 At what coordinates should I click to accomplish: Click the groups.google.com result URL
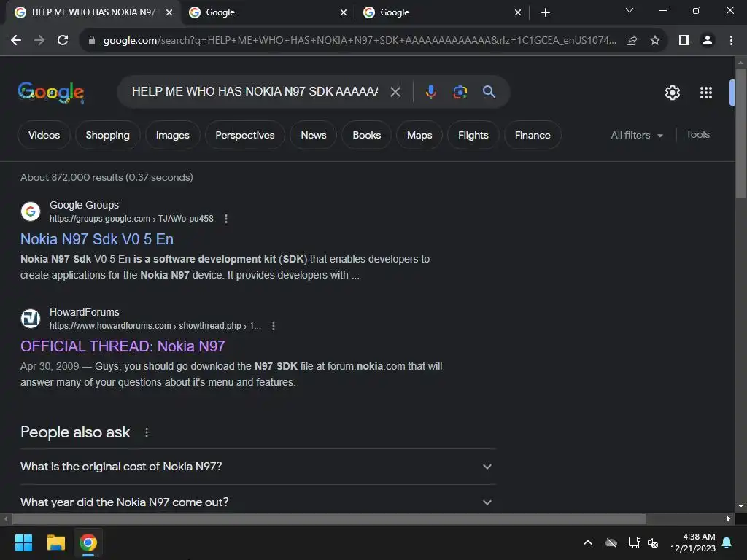pyautogui.click(x=131, y=219)
